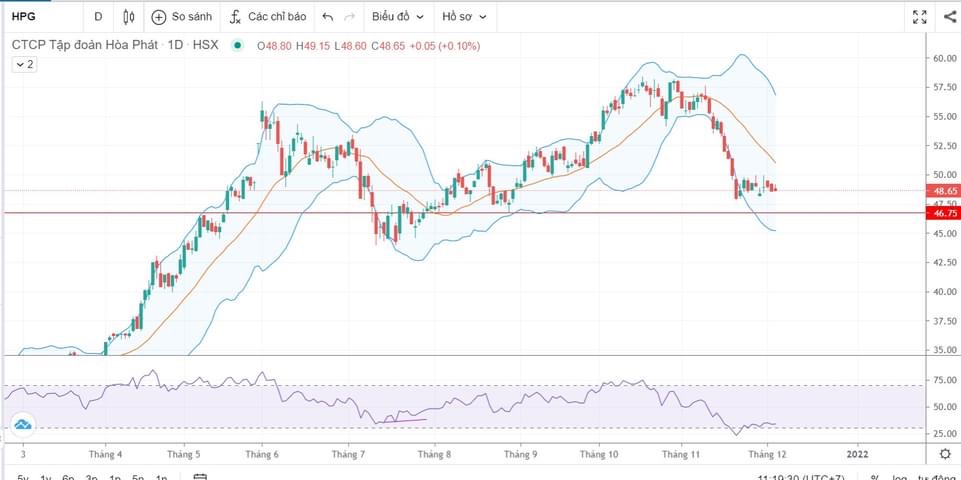The width and height of the screenshot is (961, 480).
Task: Click the +0.05 (+0.10%) change value
Action: [445, 46]
